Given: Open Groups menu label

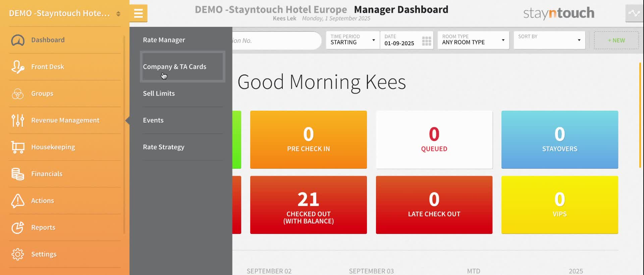Looking at the screenshot, I should tap(42, 94).
